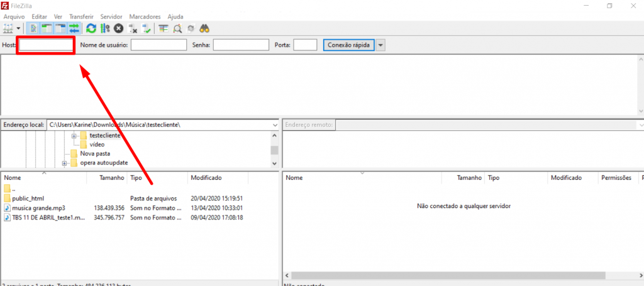Select testecliente folder in tree
Viewport: 644px width, 286px height.
click(x=105, y=135)
